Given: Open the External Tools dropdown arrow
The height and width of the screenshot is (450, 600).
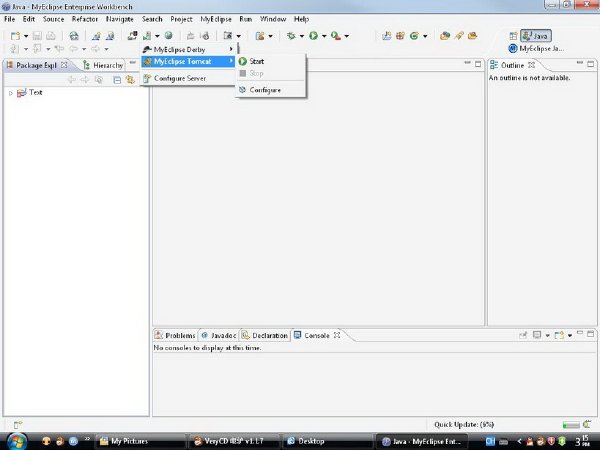Looking at the screenshot, I should click(x=346, y=36).
